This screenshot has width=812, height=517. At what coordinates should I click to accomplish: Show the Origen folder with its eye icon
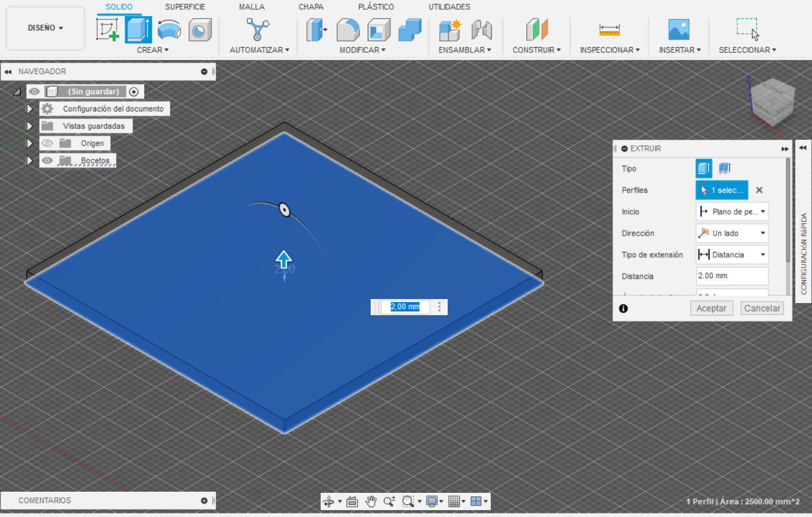[x=47, y=143]
